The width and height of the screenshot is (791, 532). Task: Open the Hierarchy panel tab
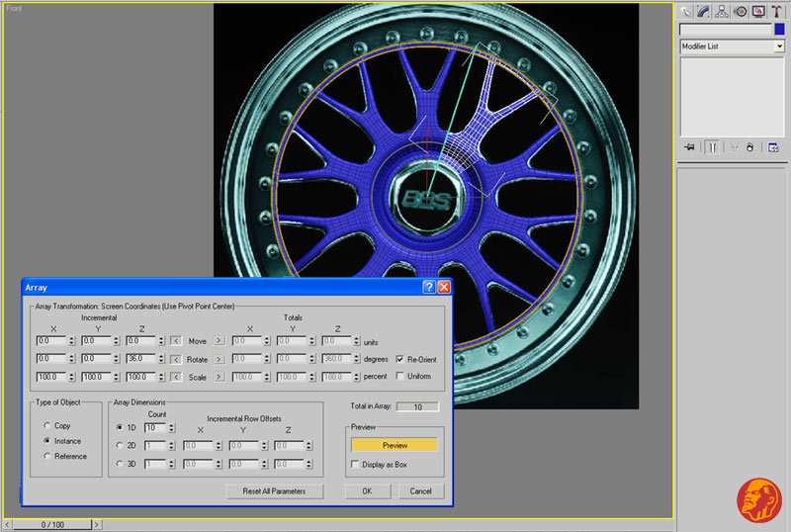pyautogui.click(x=722, y=11)
